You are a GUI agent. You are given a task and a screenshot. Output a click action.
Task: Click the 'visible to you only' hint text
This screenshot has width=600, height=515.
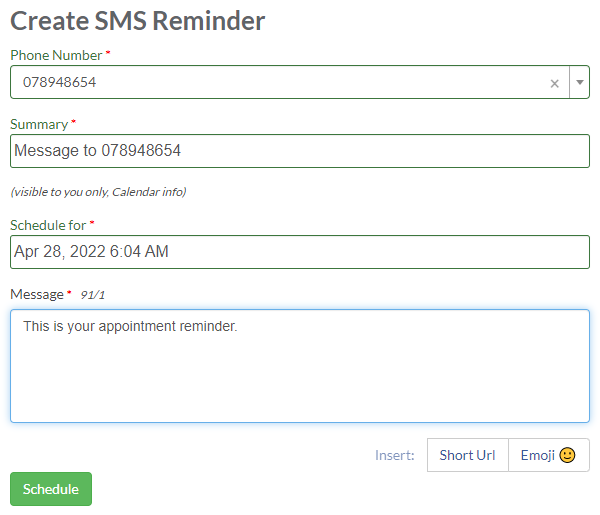[98, 192]
